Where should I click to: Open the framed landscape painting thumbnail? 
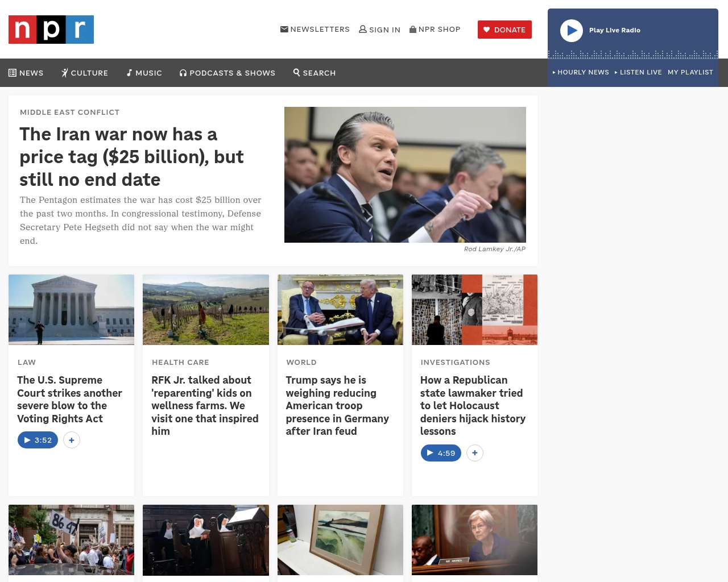[340, 540]
